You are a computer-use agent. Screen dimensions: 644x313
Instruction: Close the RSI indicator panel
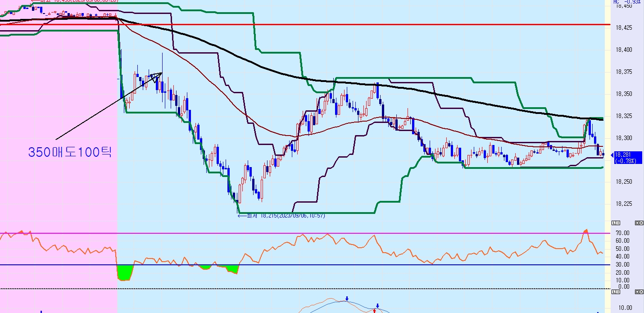tap(641, 223)
